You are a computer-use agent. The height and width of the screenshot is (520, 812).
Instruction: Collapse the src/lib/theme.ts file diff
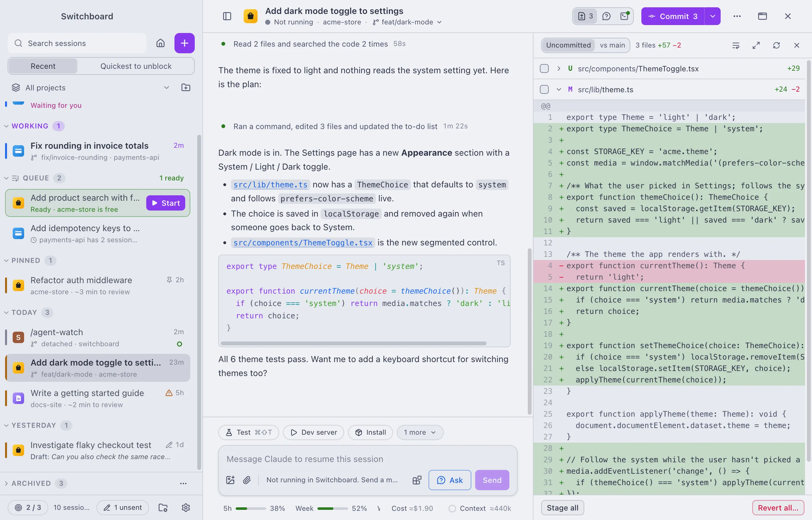559,89
